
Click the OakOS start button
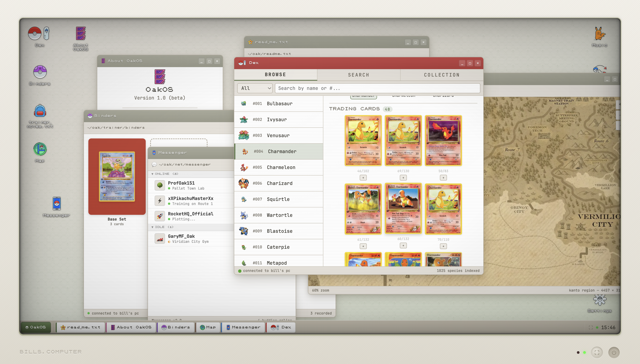tap(35, 327)
